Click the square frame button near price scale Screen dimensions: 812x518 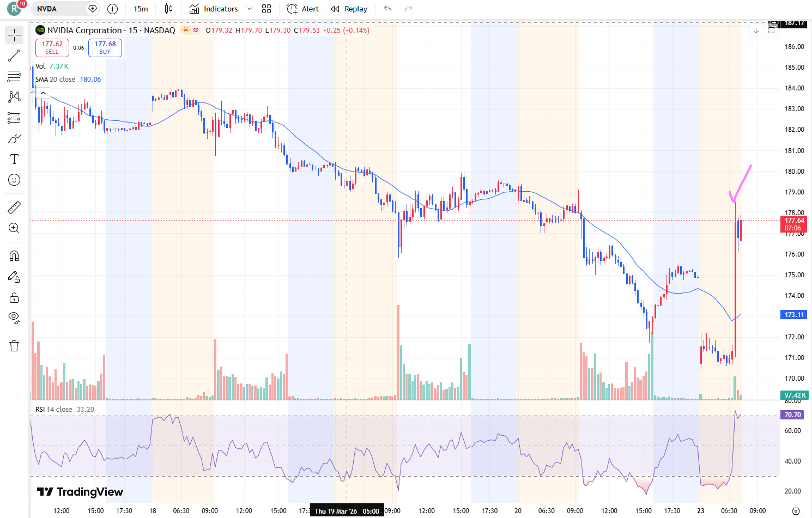(771, 31)
